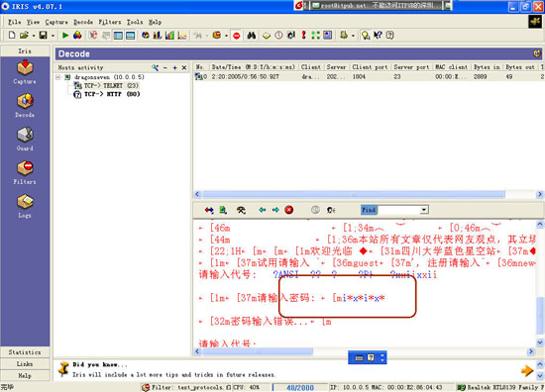Viewport: 545px width, 392px height.
Task: Open the Find combo box dropdown
Action: (424, 210)
